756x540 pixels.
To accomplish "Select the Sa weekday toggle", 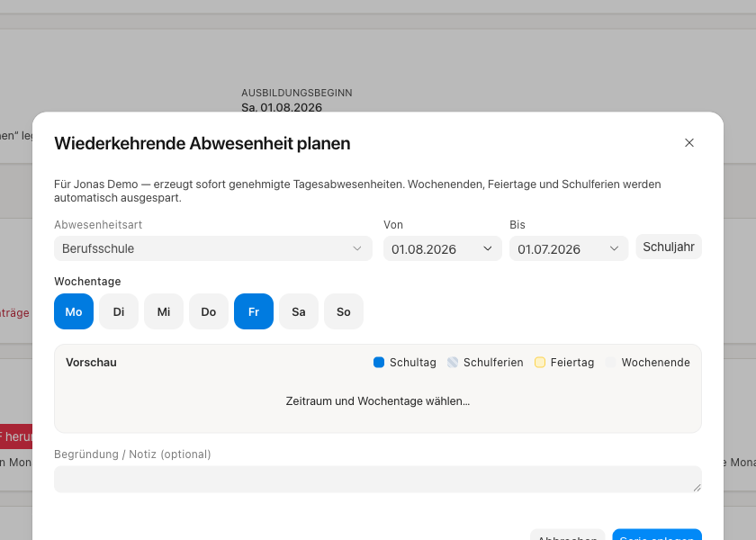I will click(299, 311).
